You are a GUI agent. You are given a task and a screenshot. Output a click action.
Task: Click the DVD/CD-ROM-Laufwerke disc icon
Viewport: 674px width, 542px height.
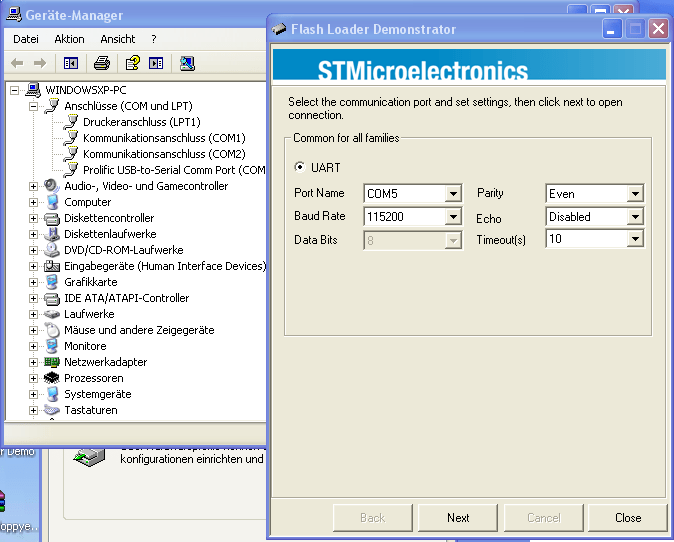(x=52, y=250)
